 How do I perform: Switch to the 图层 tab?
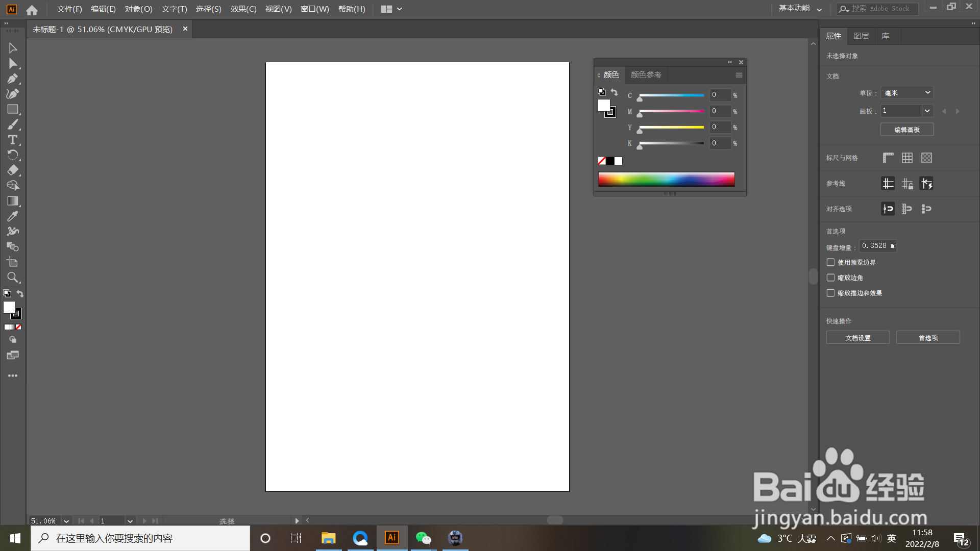click(x=861, y=36)
